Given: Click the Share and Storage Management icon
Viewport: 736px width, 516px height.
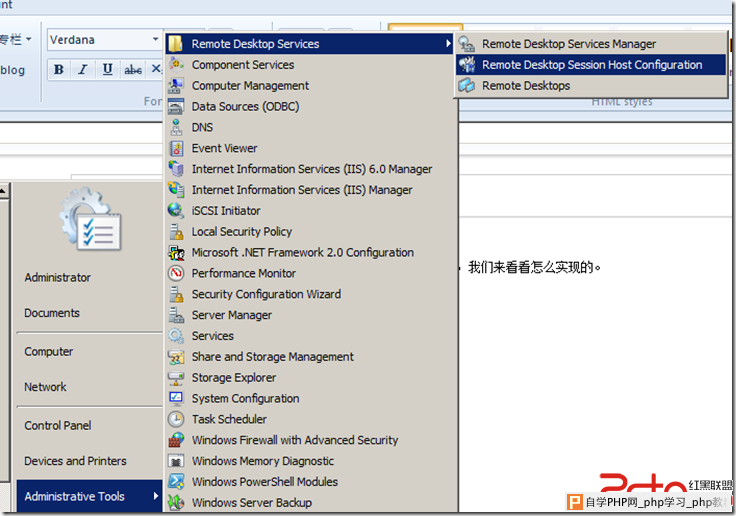Looking at the screenshot, I should pyautogui.click(x=176, y=356).
